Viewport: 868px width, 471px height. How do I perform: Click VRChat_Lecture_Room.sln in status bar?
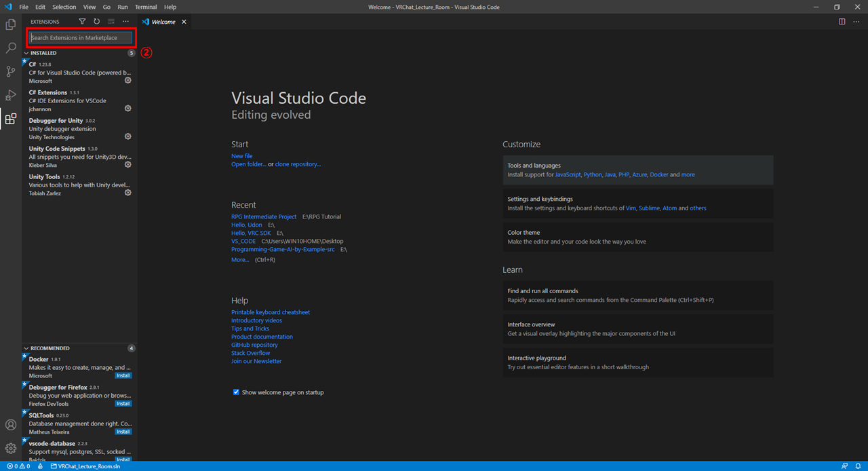click(85, 466)
